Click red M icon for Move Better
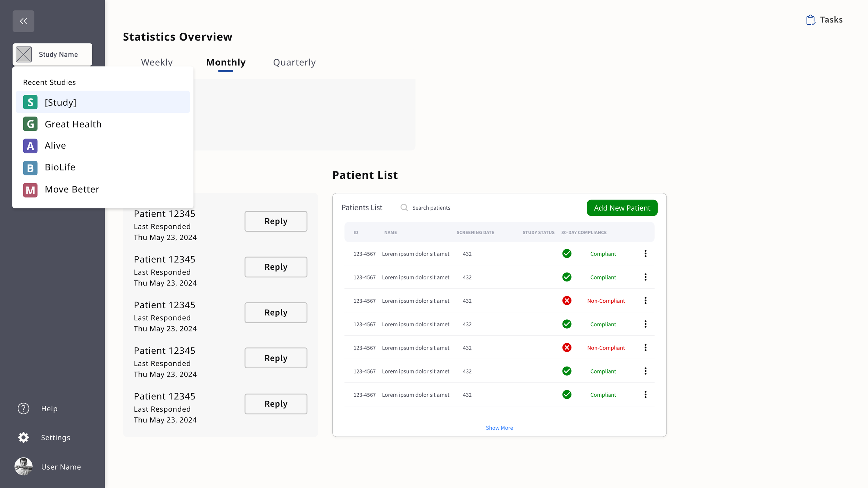The height and width of the screenshot is (488, 868). [30, 190]
